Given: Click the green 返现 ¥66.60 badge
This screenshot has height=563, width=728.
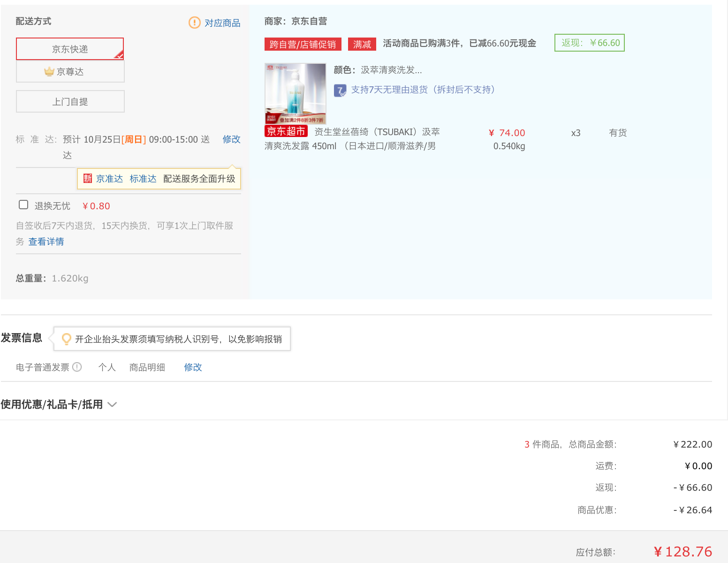Looking at the screenshot, I should (590, 43).
